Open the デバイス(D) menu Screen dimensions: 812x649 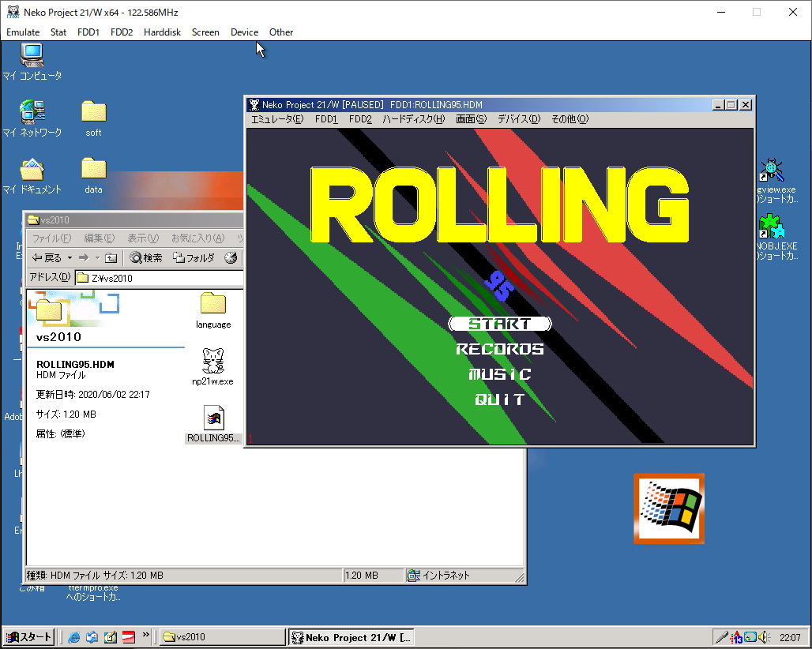click(x=519, y=119)
